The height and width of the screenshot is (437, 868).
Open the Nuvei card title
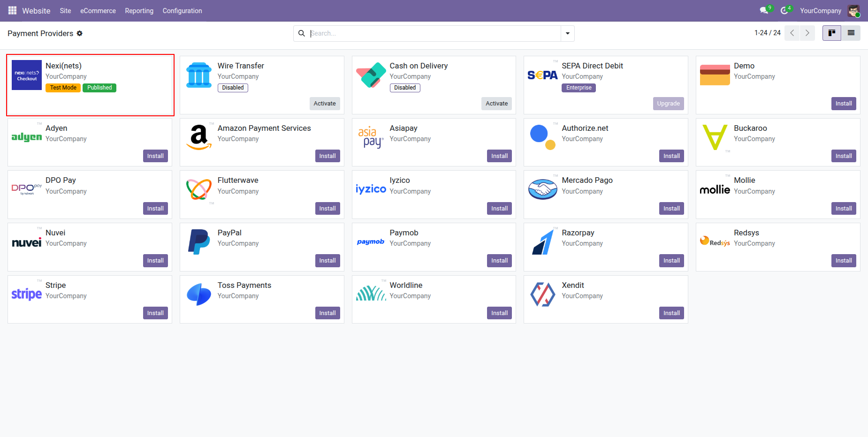[x=55, y=233]
